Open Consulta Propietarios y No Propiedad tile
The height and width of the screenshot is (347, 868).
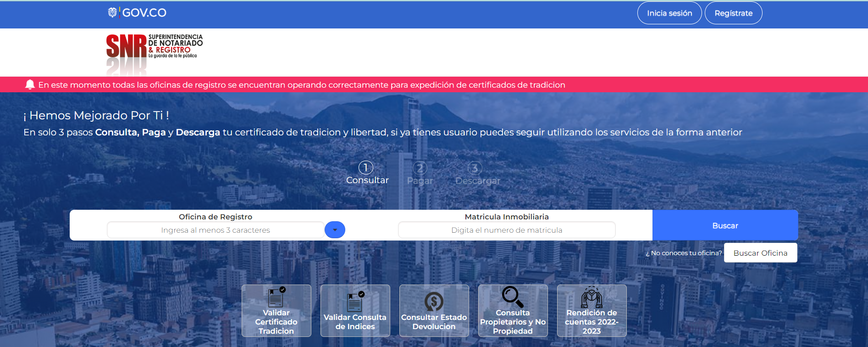coord(513,311)
